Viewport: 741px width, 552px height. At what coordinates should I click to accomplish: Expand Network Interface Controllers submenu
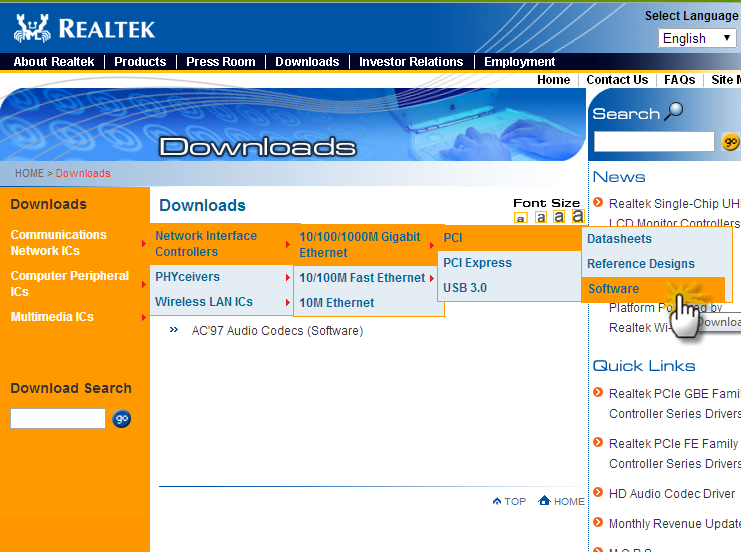pyautogui.click(x=222, y=244)
